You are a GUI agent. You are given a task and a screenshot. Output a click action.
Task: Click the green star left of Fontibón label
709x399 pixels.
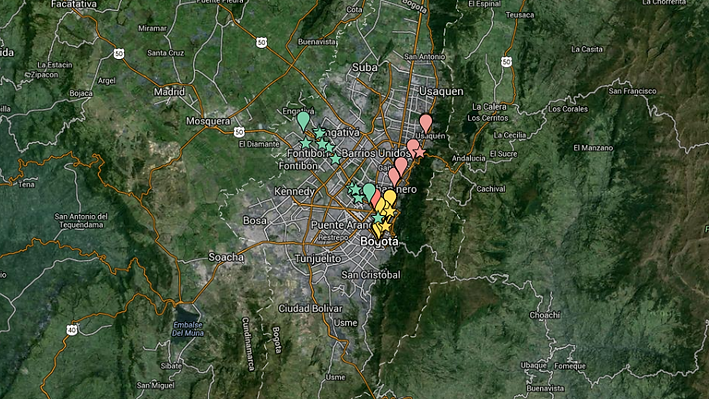click(x=306, y=143)
